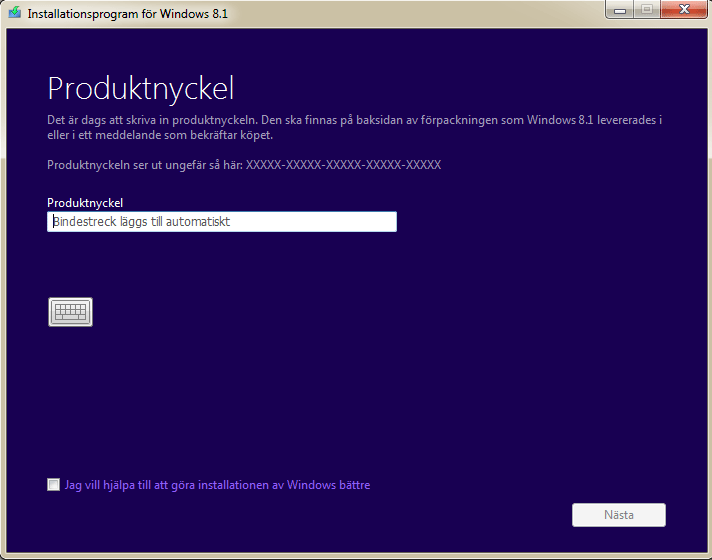712x560 pixels.
Task: Click the Windows setup icon in title bar
Action: pyautogui.click(x=14, y=15)
